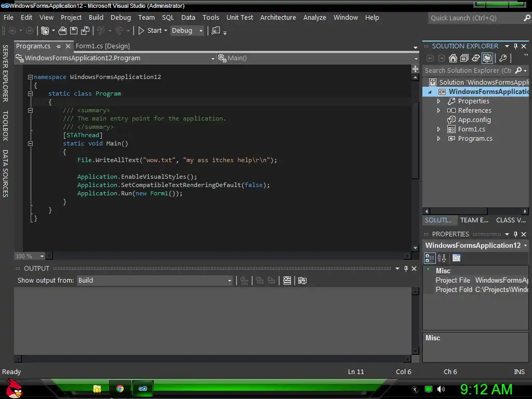
Task: Open the 100 % zoom dropdown
Action: point(42,256)
